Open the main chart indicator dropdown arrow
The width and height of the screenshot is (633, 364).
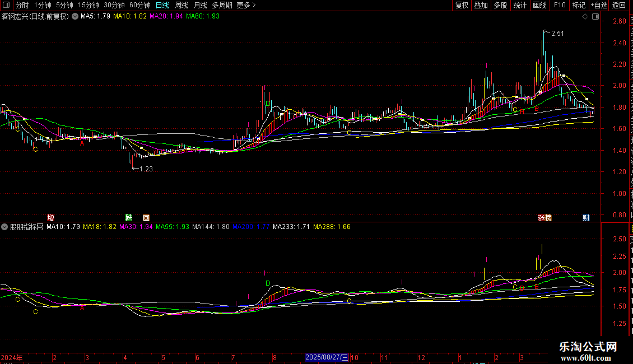click(75, 17)
